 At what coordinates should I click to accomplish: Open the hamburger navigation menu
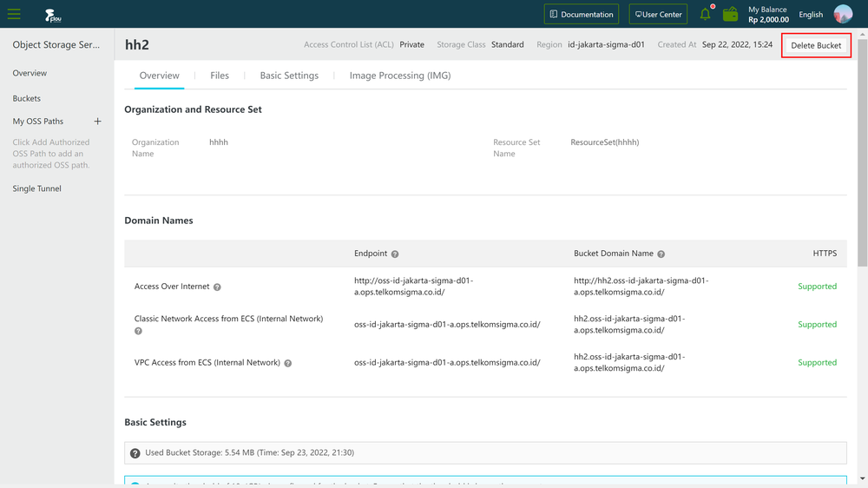tap(14, 14)
